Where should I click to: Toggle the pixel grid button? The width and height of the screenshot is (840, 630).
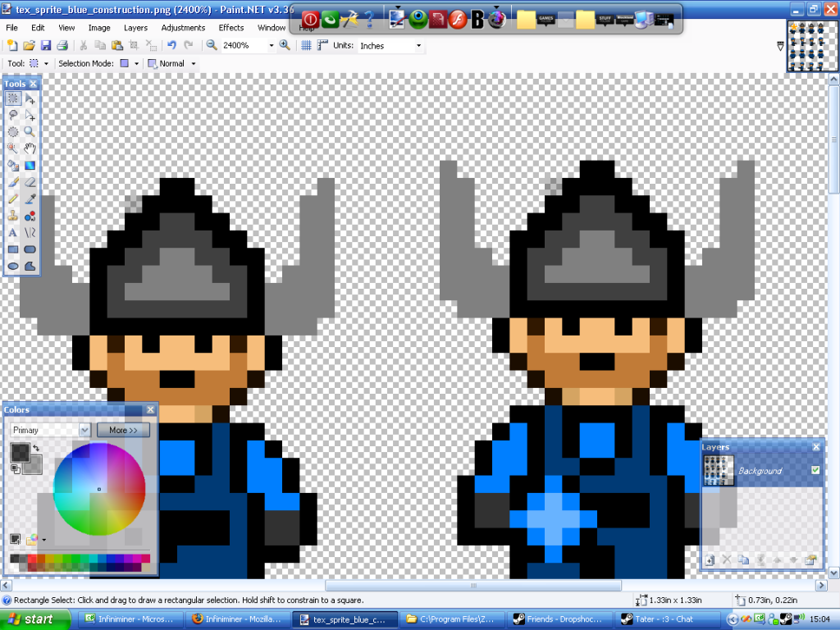306,46
